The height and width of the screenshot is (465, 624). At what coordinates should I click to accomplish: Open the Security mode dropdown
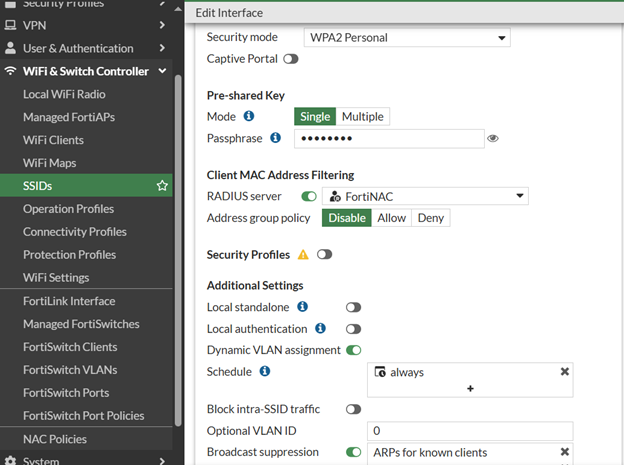407,38
